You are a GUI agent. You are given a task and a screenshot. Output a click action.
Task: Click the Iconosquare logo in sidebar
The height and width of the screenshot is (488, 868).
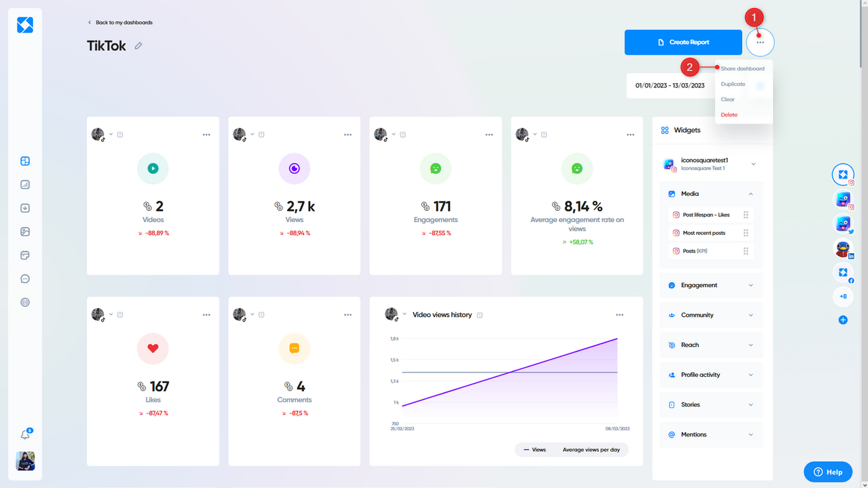click(x=25, y=25)
